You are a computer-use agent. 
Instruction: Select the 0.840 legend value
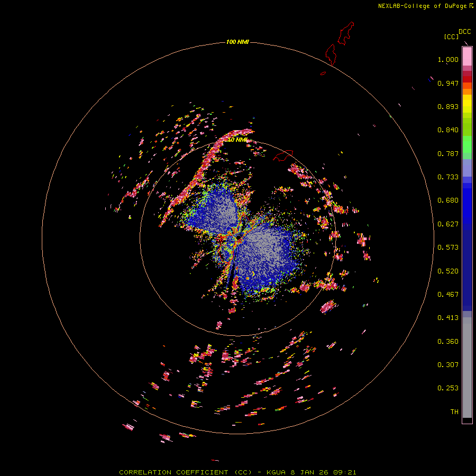(x=448, y=130)
